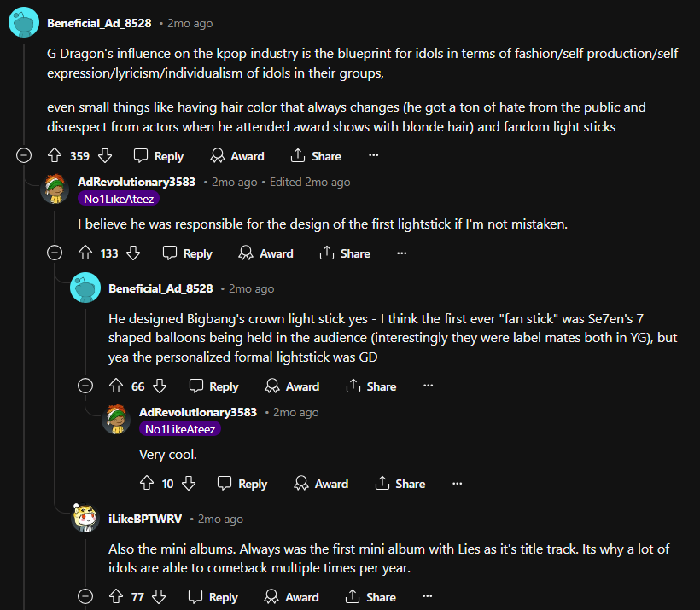Collapse the top Beneficial_Ad_8528 comment thread
700x610 pixels.
24,156
